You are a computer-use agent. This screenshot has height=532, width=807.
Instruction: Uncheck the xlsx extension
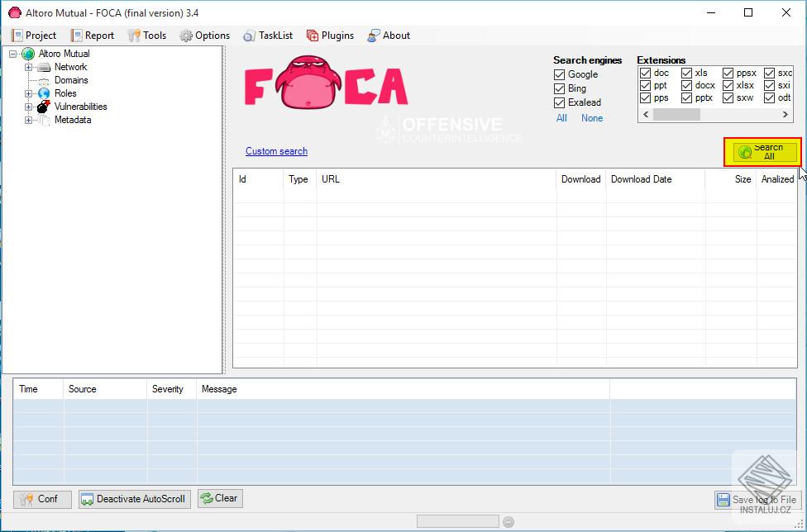(728, 85)
